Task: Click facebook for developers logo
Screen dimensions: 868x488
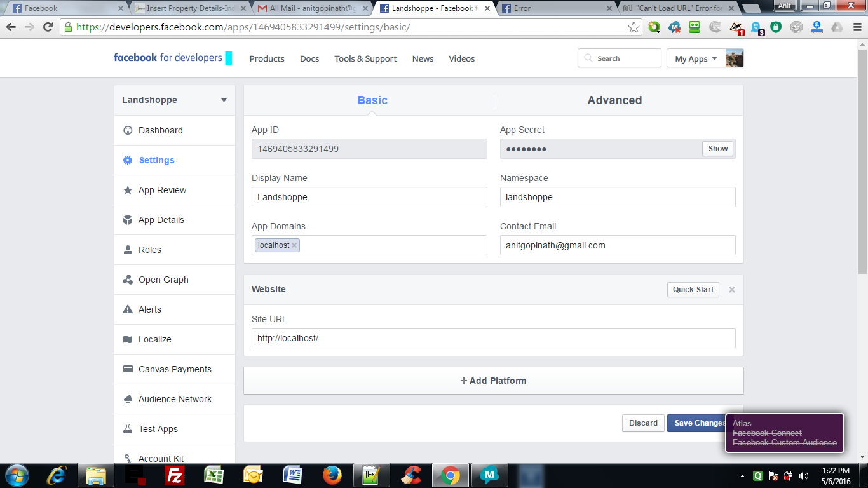Action: [168, 57]
